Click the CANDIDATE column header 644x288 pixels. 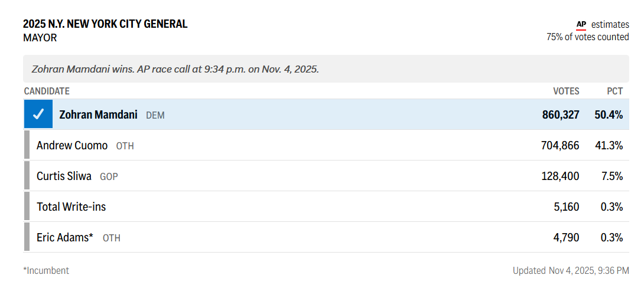point(47,91)
